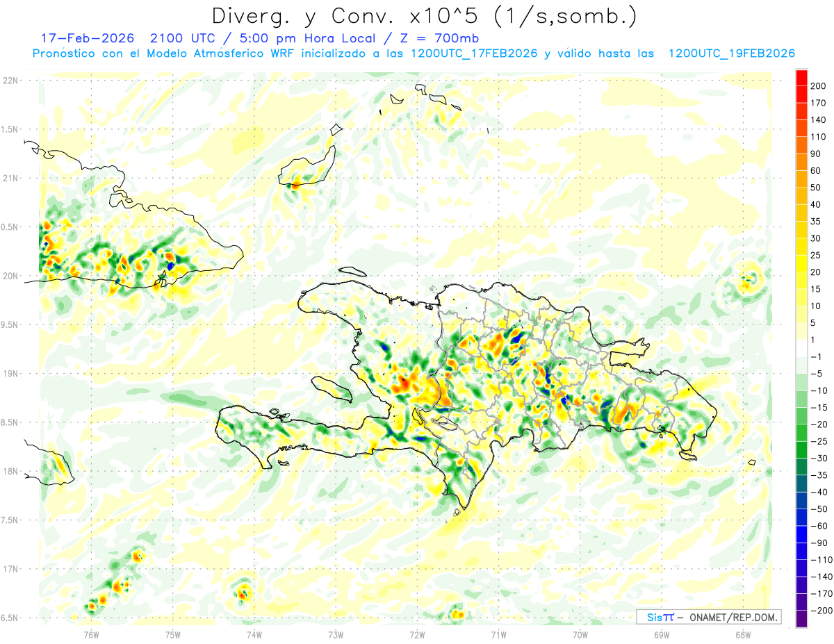Image resolution: width=834 pixels, height=644 pixels.
Task: Select the '18N' latitude label
Action: [10, 472]
